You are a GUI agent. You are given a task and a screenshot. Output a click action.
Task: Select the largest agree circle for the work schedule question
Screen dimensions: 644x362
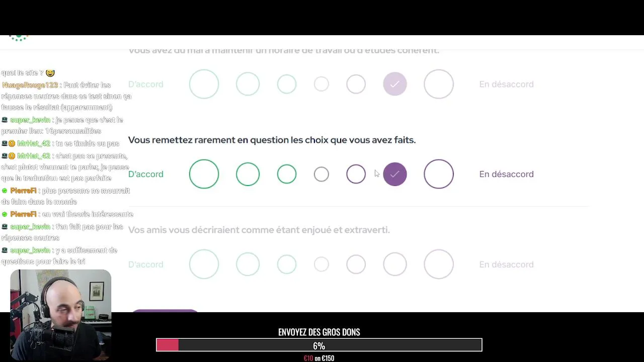[204, 84]
